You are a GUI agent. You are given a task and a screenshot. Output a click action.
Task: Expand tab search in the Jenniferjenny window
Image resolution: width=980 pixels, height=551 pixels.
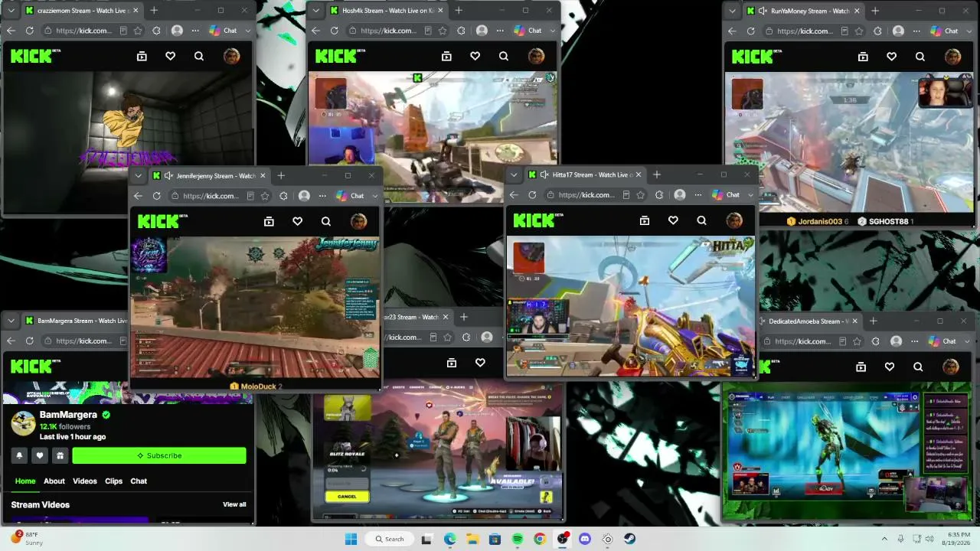pyautogui.click(x=138, y=175)
